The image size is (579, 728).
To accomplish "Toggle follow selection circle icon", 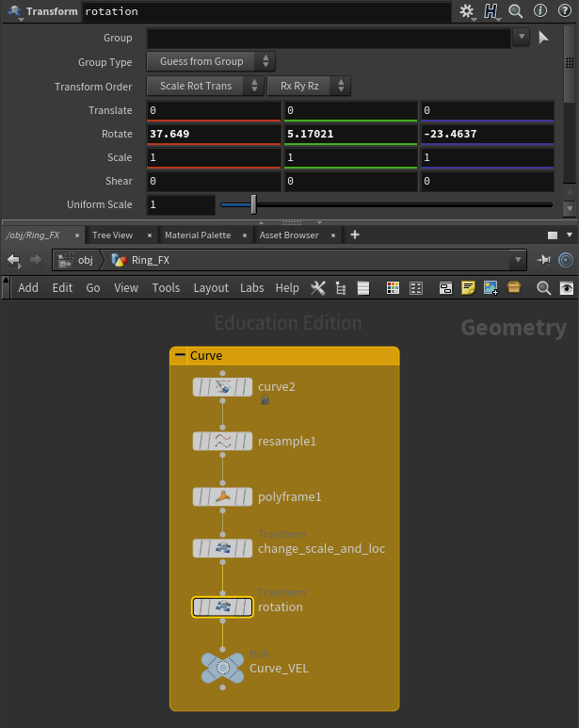I will point(566,260).
